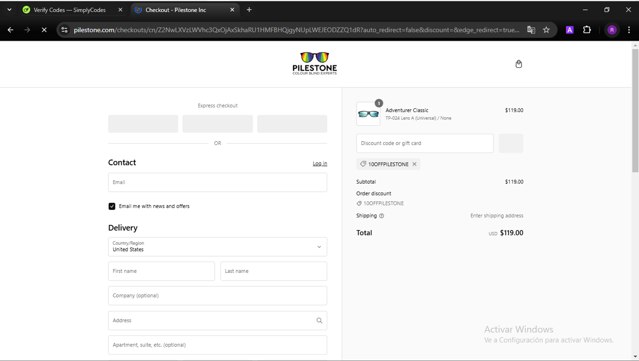Click the Last name field
This screenshot has width=639, height=361.
(x=274, y=271)
